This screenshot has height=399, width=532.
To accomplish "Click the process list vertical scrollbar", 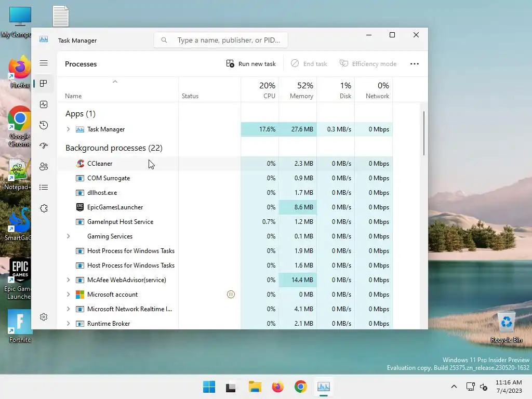I will tap(424, 134).
